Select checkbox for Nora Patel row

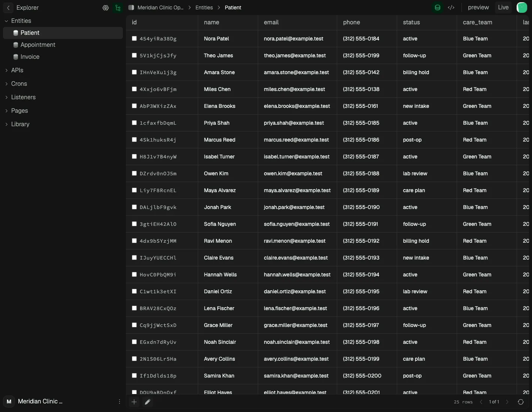[134, 38]
